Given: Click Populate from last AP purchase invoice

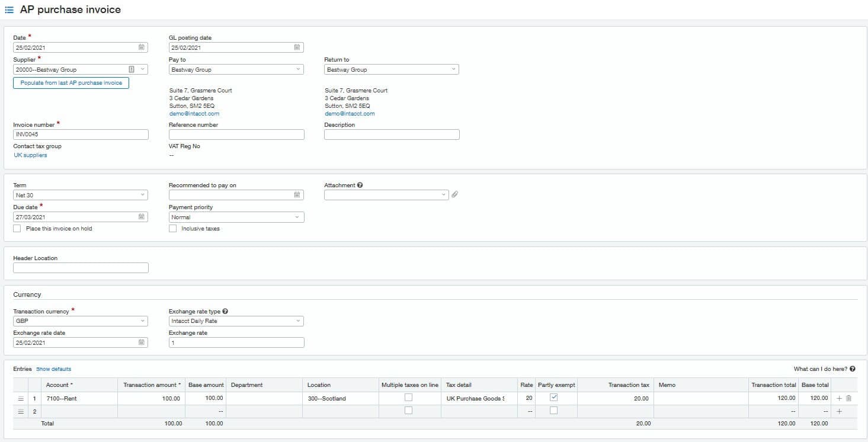Looking at the screenshot, I should (71, 83).
